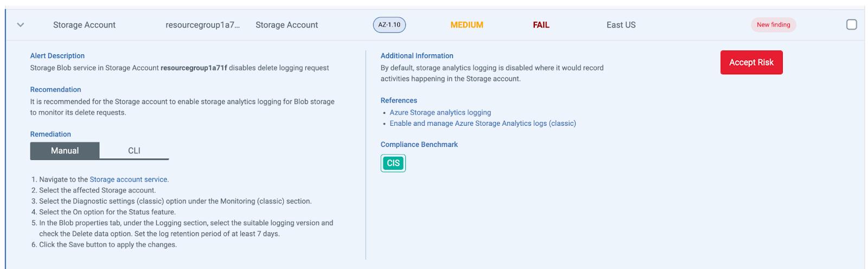The width and height of the screenshot is (868, 269).
Task: Switch to the CLI remediation tab
Action: click(134, 151)
